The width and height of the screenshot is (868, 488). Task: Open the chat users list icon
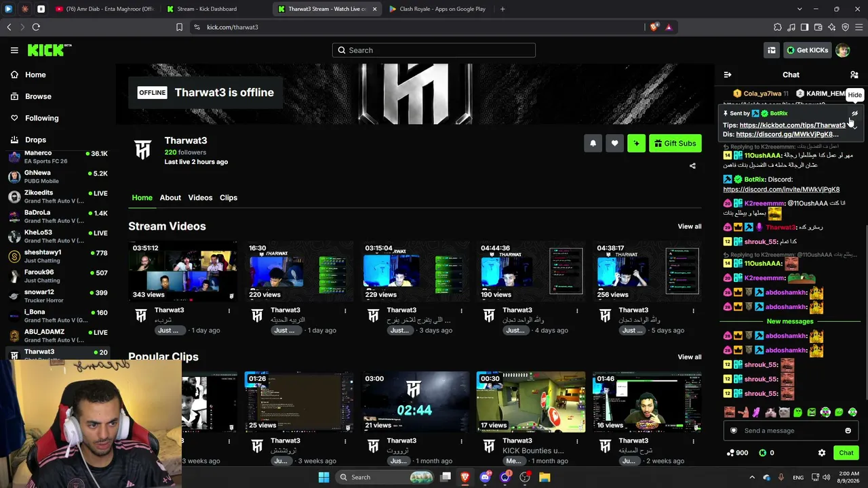pyautogui.click(x=854, y=75)
